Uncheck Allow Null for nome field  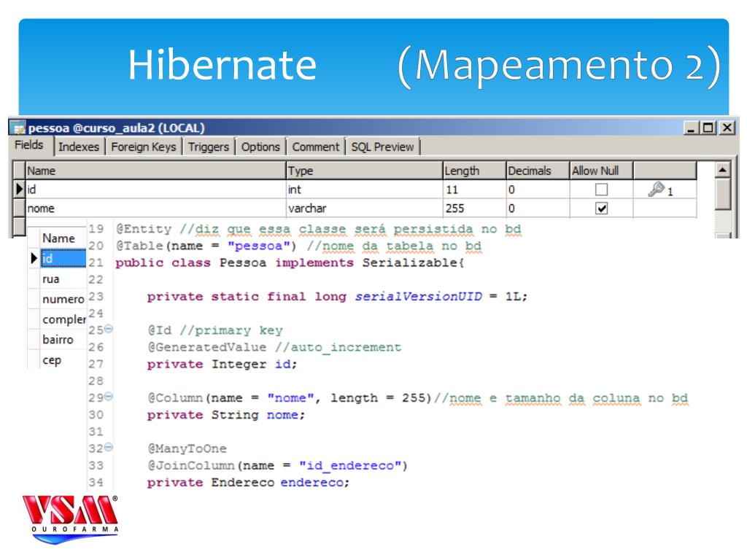[x=602, y=208]
